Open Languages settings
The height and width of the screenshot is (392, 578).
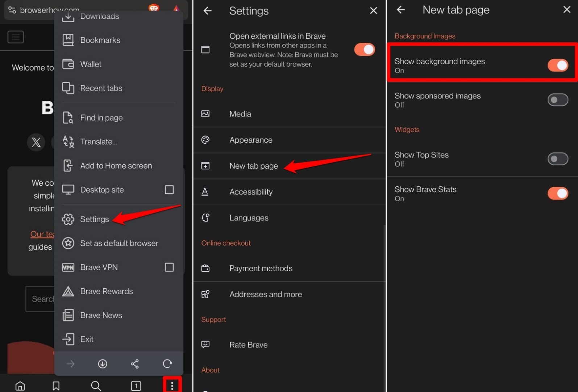(289, 218)
